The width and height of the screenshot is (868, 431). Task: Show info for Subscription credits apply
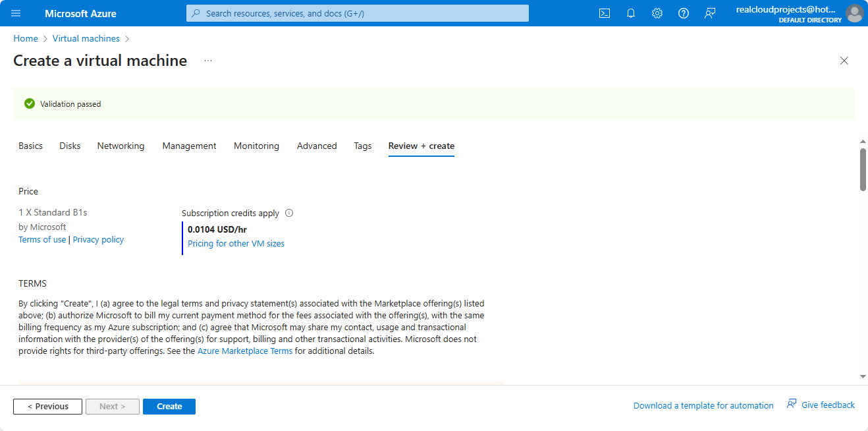(x=289, y=214)
